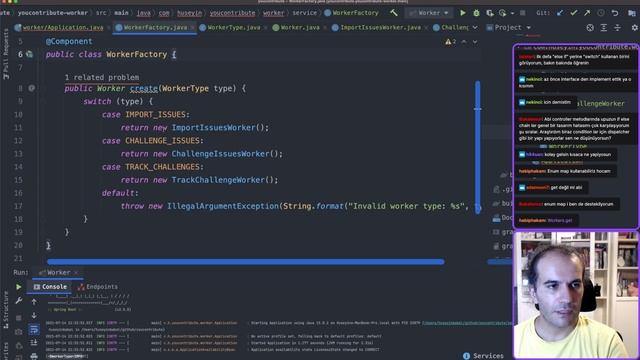Close the Worker run tab
The image size is (640, 360).
coord(76,272)
